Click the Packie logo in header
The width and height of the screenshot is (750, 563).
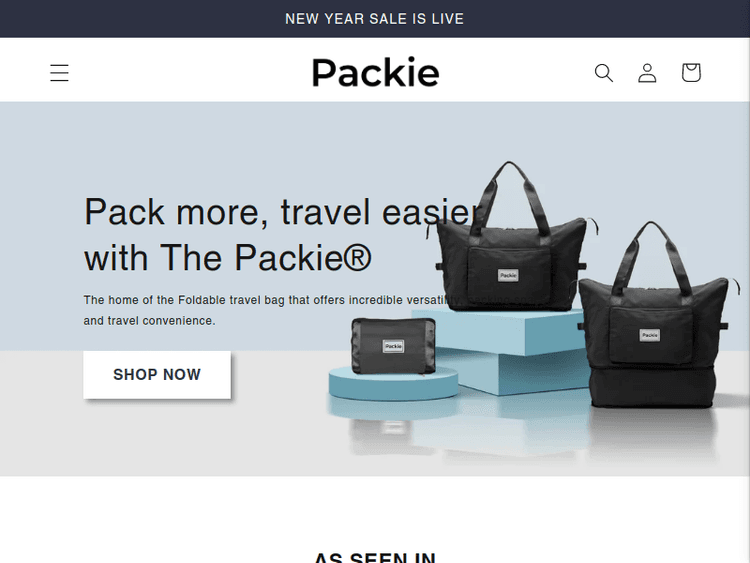[375, 73]
